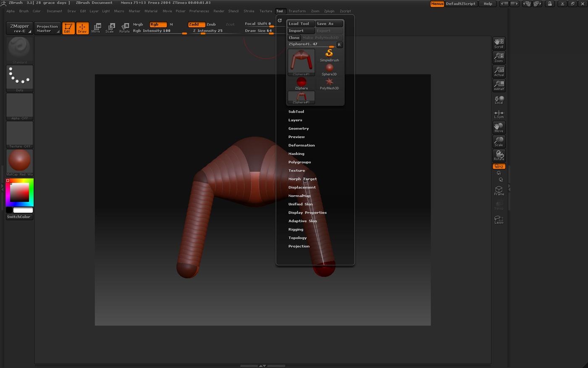This screenshot has height=368, width=588.
Task: Expand the SubTool section
Action: click(296, 112)
